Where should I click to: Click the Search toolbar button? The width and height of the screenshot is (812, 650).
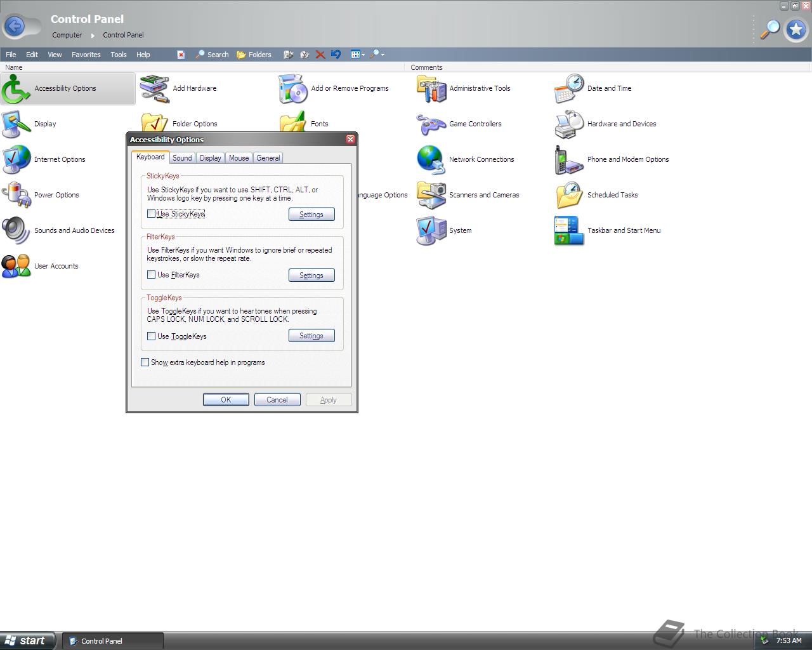click(x=212, y=55)
